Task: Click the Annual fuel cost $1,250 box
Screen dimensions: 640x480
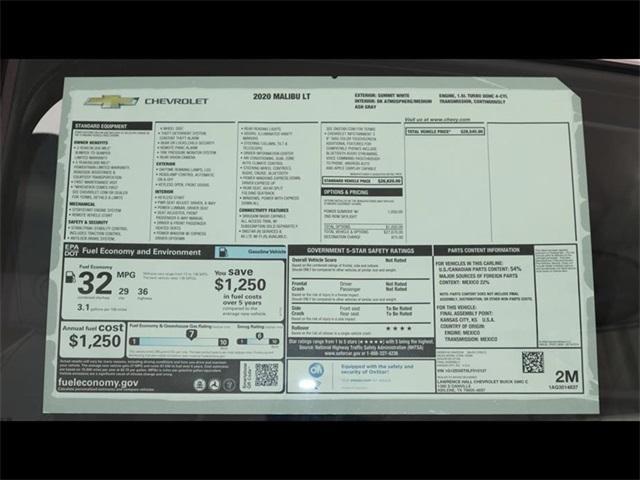Action: pos(94,339)
